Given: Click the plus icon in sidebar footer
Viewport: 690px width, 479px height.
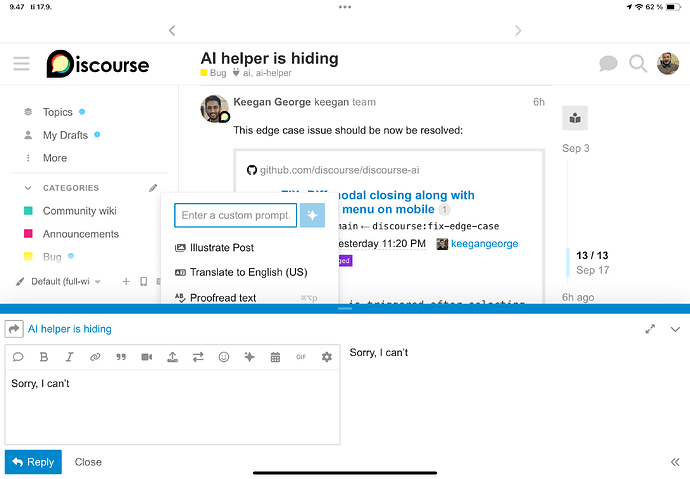Looking at the screenshot, I should click(126, 282).
